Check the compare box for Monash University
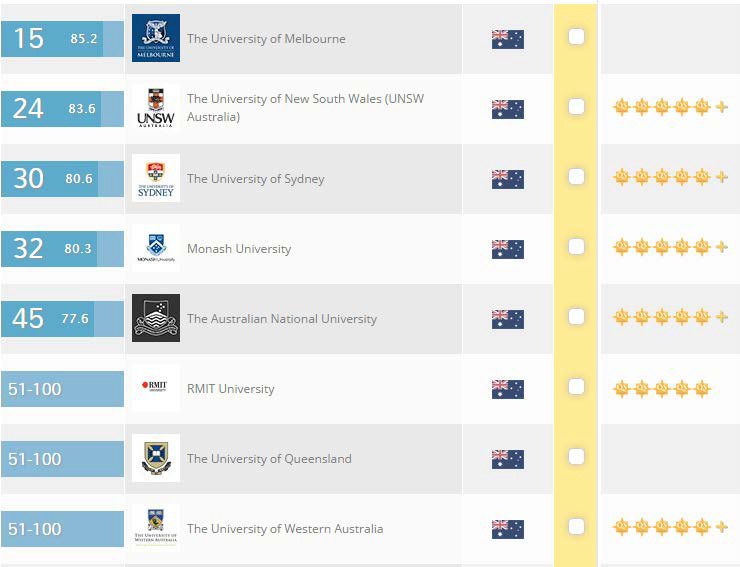This screenshot has height=567, width=740. 576,247
